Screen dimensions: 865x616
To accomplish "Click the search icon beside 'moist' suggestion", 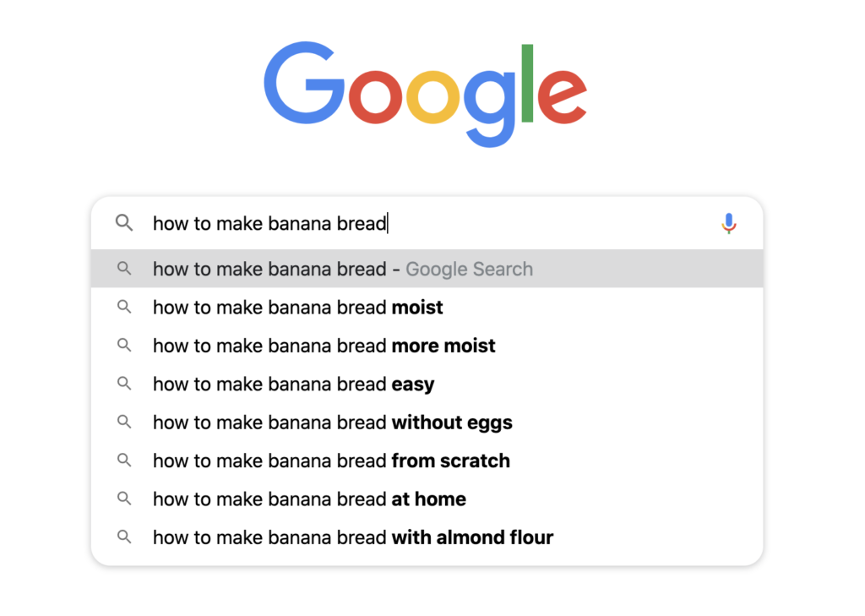I will 124,308.
